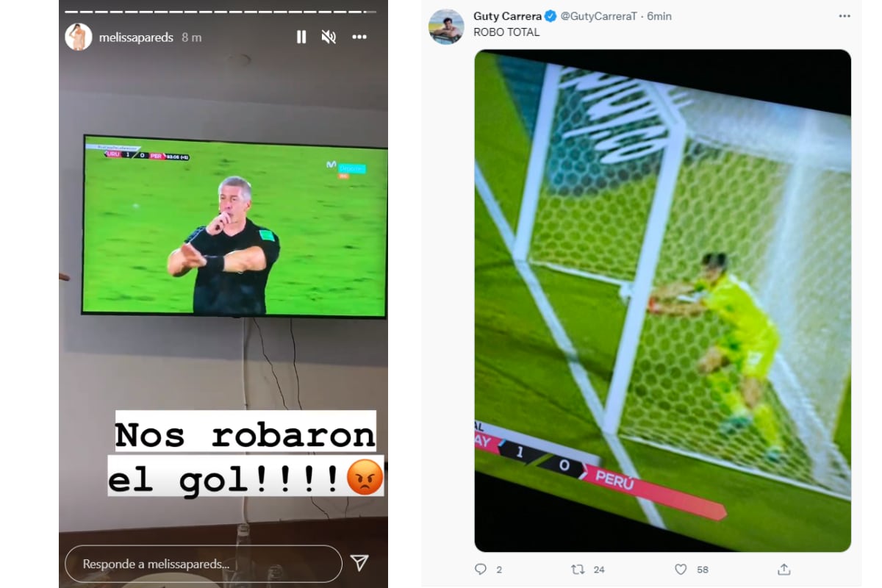882x588 pixels.
Task: Click the blue verified badge
Action: pos(551,16)
